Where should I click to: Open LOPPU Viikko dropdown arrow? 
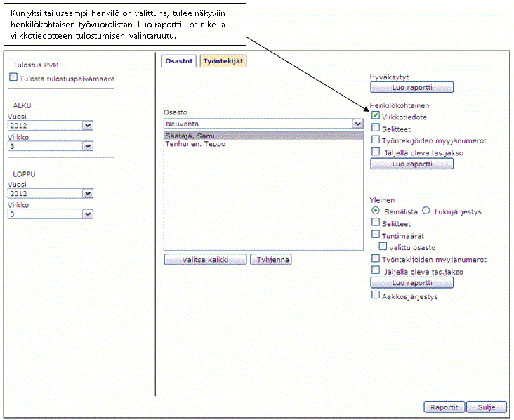click(x=88, y=214)
